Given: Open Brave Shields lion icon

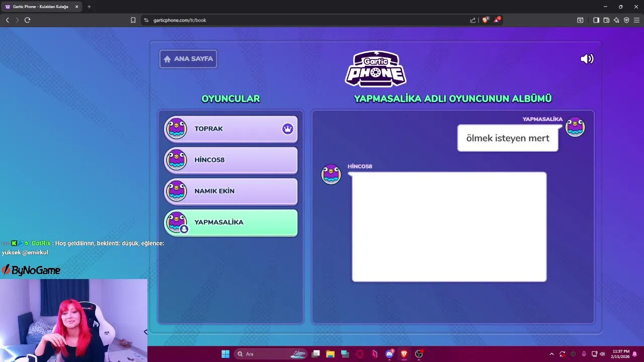Looking at the screenshot, I should (x=485, y=20).
